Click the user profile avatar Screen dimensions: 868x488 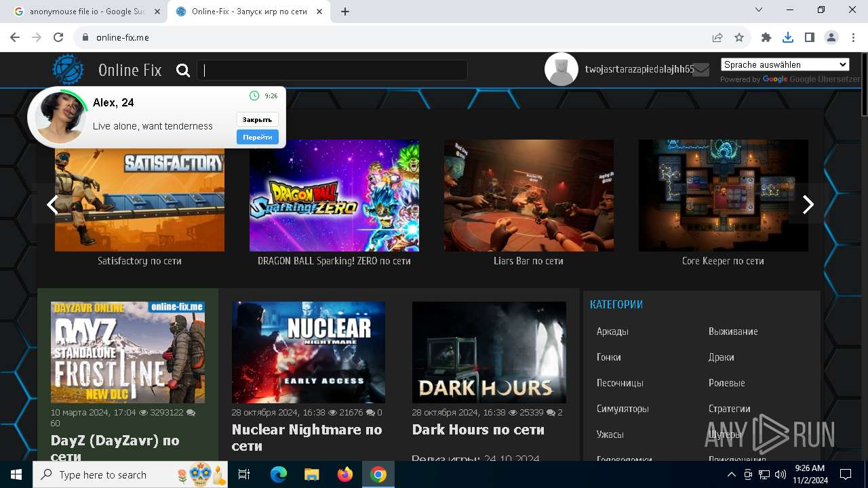click(x=561, y=69)
